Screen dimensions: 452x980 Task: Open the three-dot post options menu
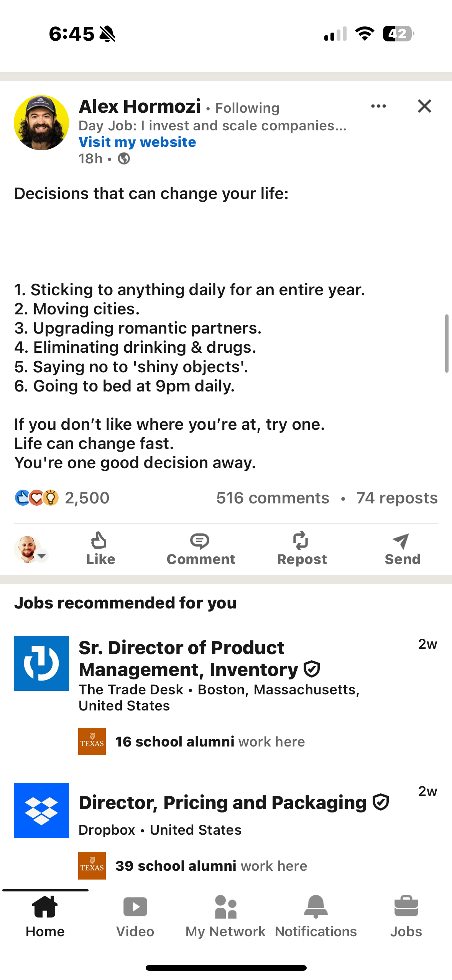pyautogui.click(x=378, y=106)
